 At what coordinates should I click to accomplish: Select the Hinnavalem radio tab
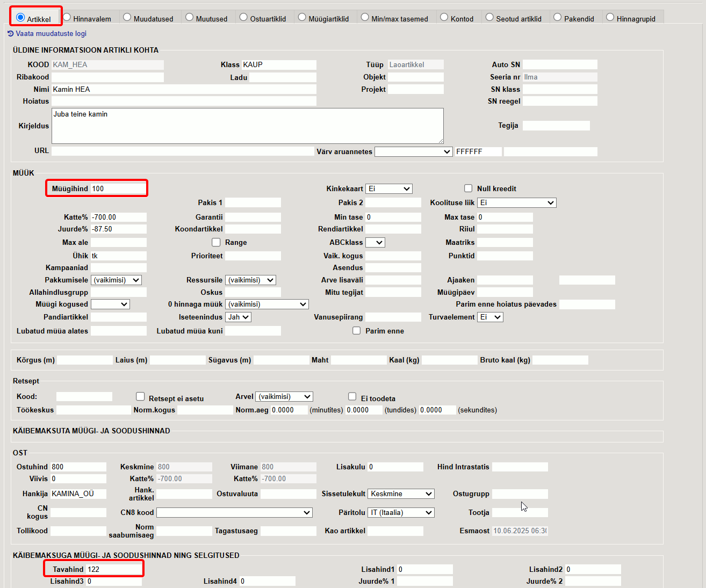[x=67, y=17]
